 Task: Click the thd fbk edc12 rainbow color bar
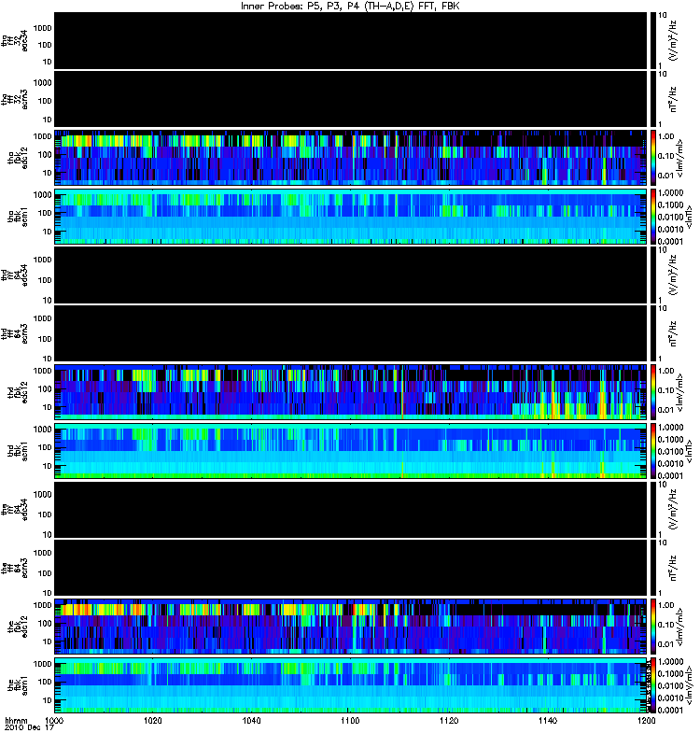tap(652, 391)
